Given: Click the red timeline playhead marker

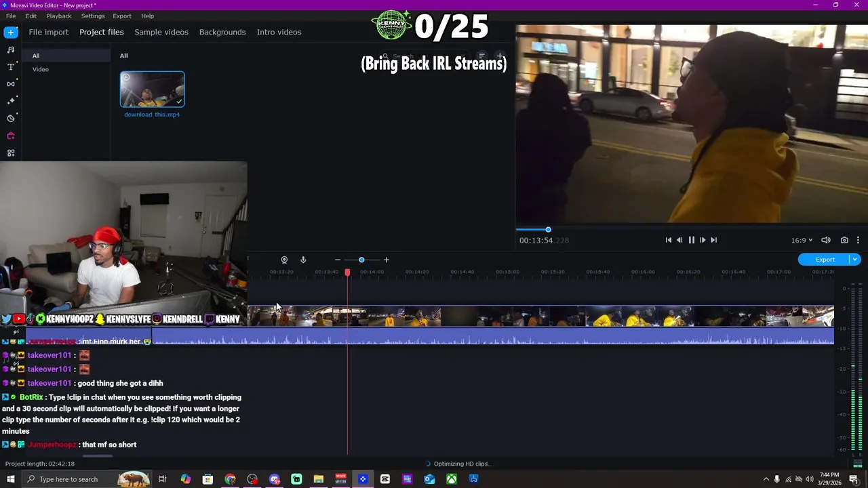Looking at the screenshot, I should click(347, 272).
